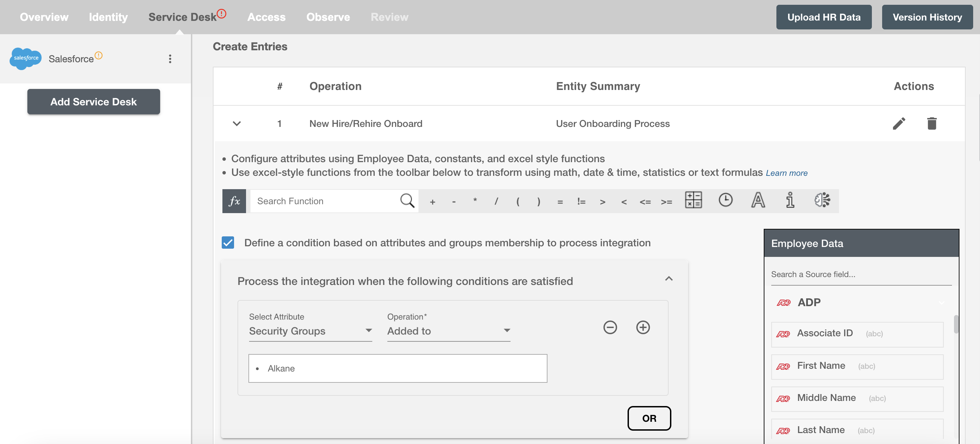Remove condition with the minus circle
Image resolution: width=980 pixels, height=444 pixels.
tap(610, 327)
